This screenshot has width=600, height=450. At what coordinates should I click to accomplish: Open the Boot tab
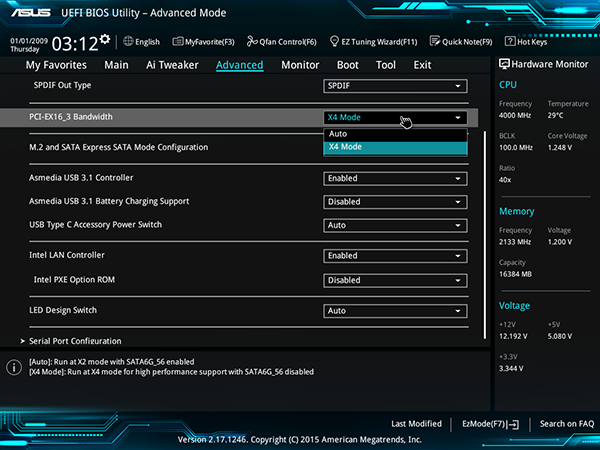[x=347, y=65]
